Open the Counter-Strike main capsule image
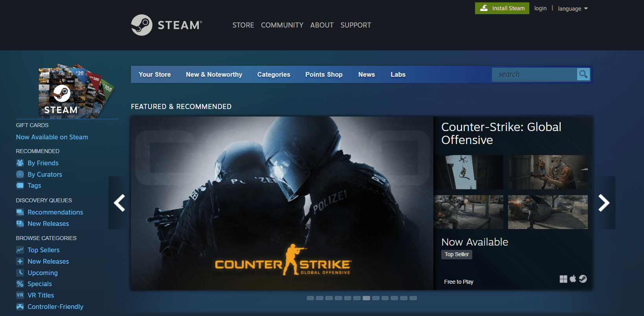 point(282,203)
